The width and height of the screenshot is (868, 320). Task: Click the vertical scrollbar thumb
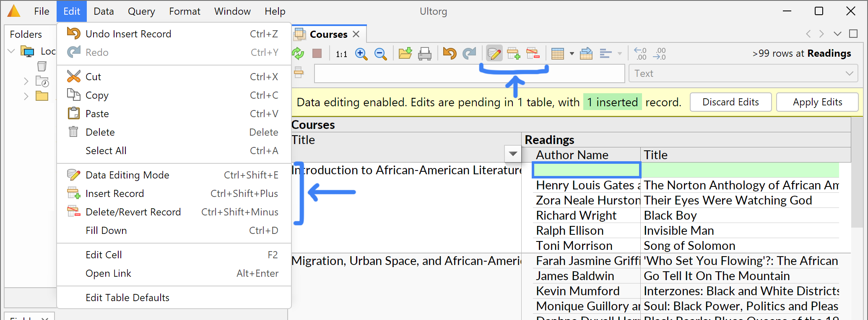tap(857, 173)
